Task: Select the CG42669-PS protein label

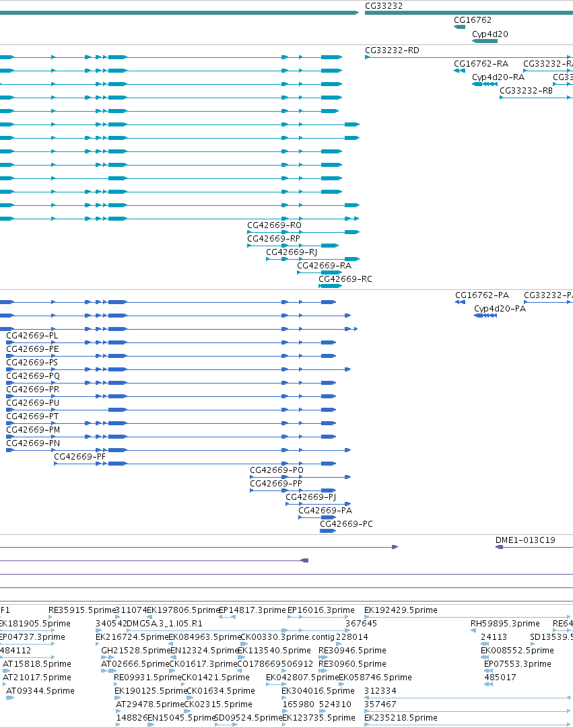Action: click(32, 363)
